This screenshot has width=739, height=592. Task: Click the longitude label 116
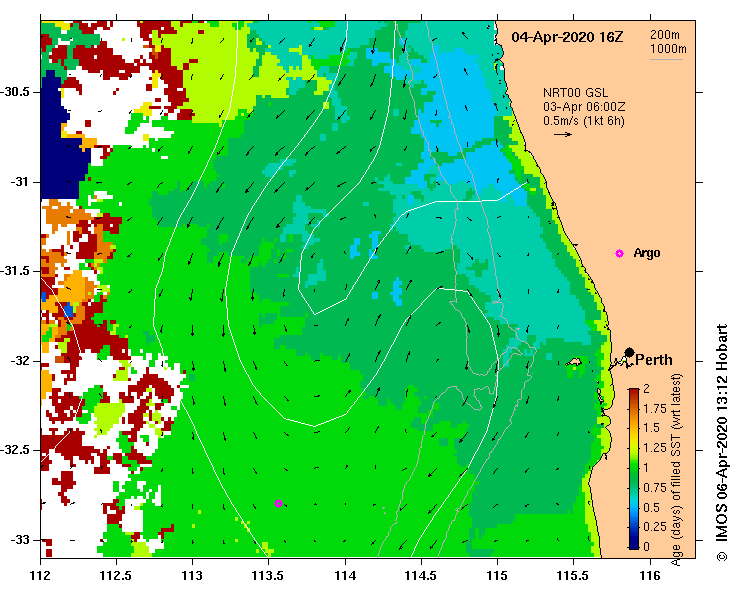click(650, 576)
